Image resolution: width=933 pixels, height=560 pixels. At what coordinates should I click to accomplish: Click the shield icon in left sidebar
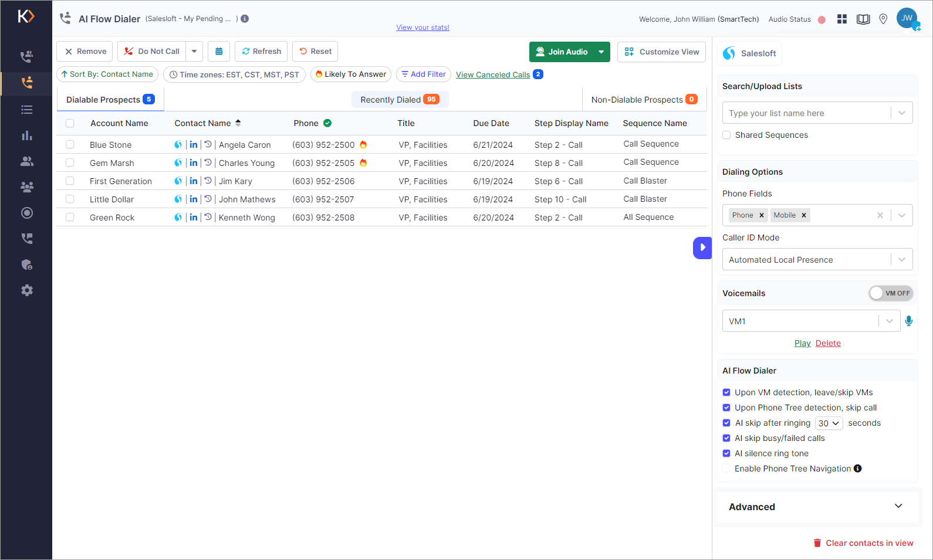[x=26, y=264]
